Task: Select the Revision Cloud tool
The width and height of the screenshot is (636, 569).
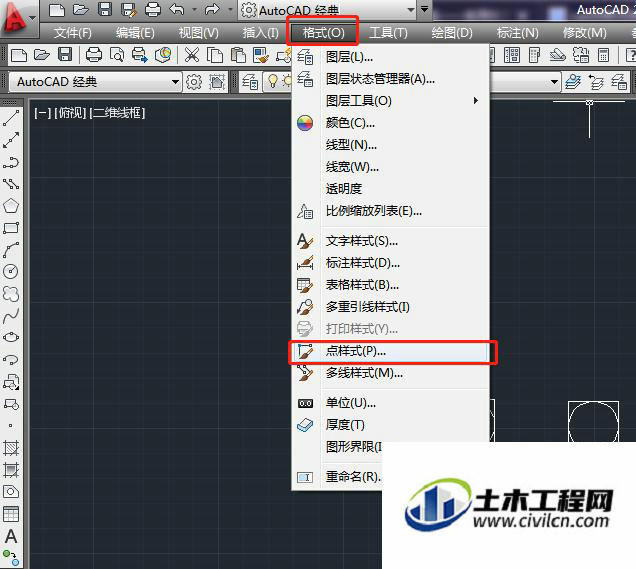Action: [11, 294]
